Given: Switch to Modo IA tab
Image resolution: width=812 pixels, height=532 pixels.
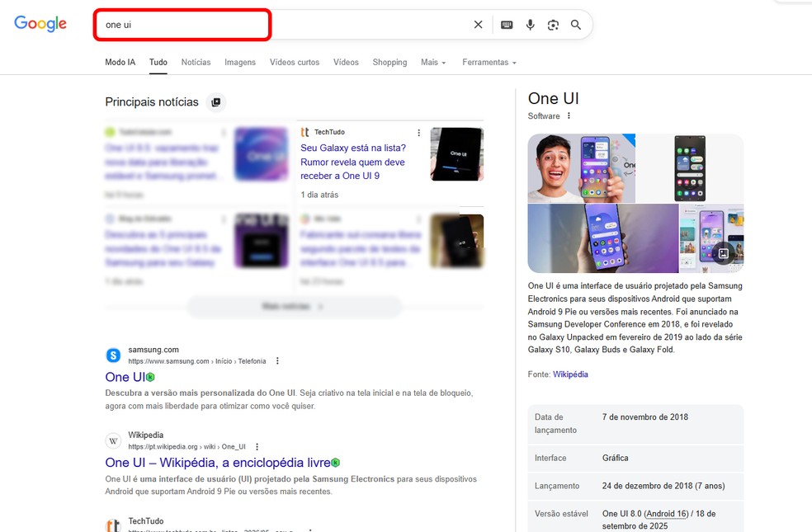Looking at the screenshot, I should click(120, 62).
